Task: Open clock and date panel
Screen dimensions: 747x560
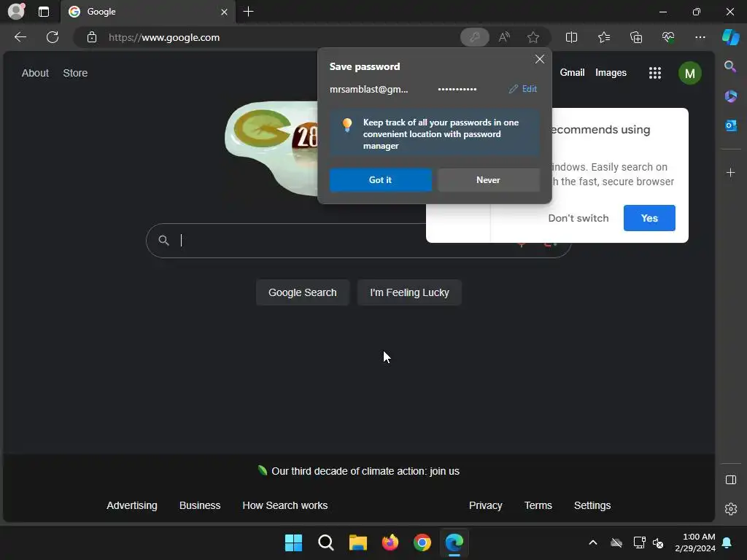Action: point(694,542)
